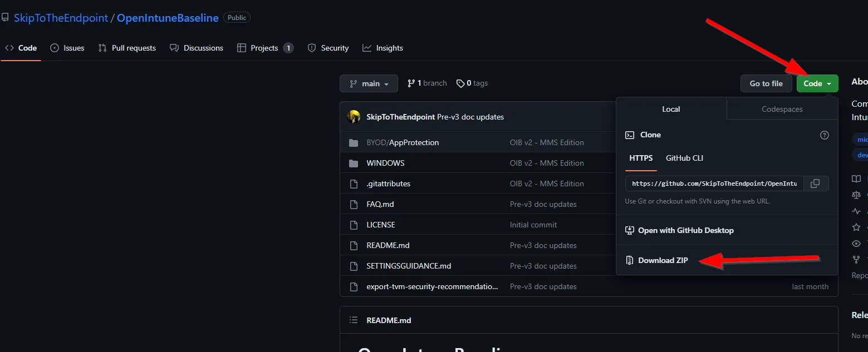Open the .gitattributes file

[x=388, y=184]
